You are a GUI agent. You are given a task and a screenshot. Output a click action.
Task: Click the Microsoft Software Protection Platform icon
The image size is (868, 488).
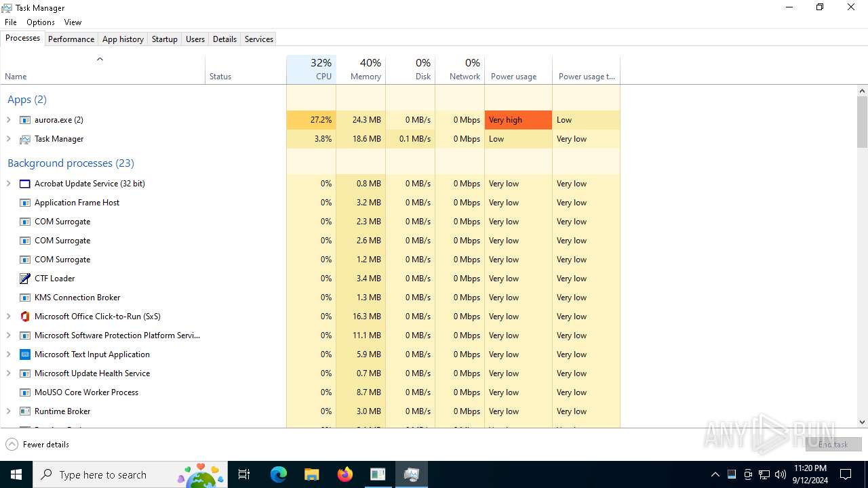(25, 335)
